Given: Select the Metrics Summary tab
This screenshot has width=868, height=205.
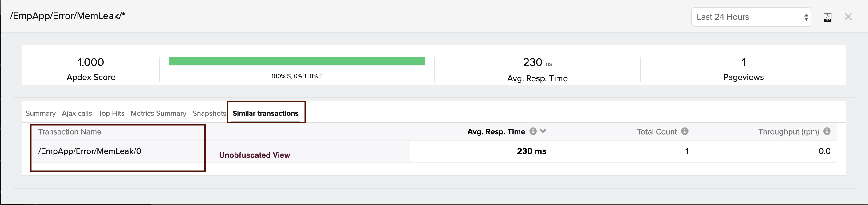Looking at the screenshot, I should click(x=159, y=113).
